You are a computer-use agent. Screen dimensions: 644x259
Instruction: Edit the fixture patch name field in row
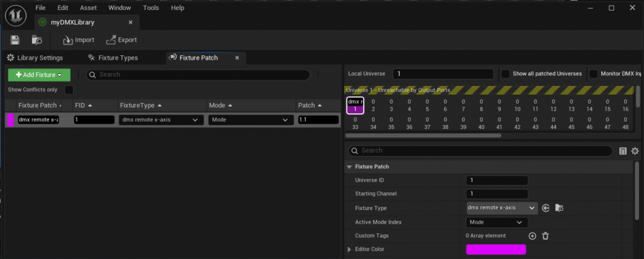[38, 120]
